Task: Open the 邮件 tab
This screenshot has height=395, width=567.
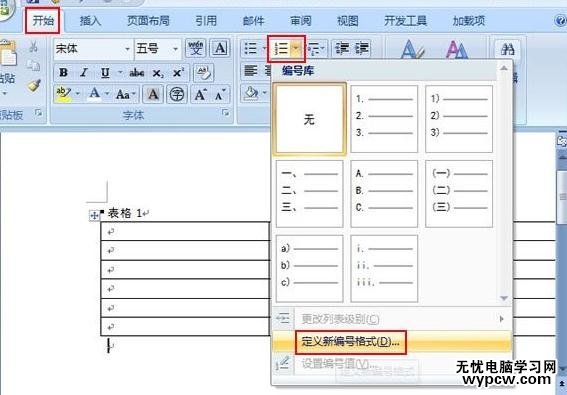Action: point(253,21)
